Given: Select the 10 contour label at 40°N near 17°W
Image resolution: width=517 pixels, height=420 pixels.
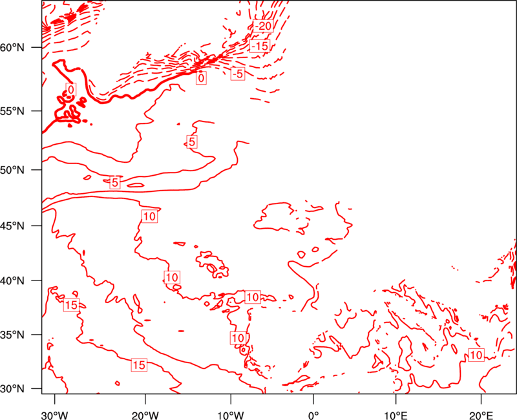Looking at the screenshot, I should click(172, 277).
